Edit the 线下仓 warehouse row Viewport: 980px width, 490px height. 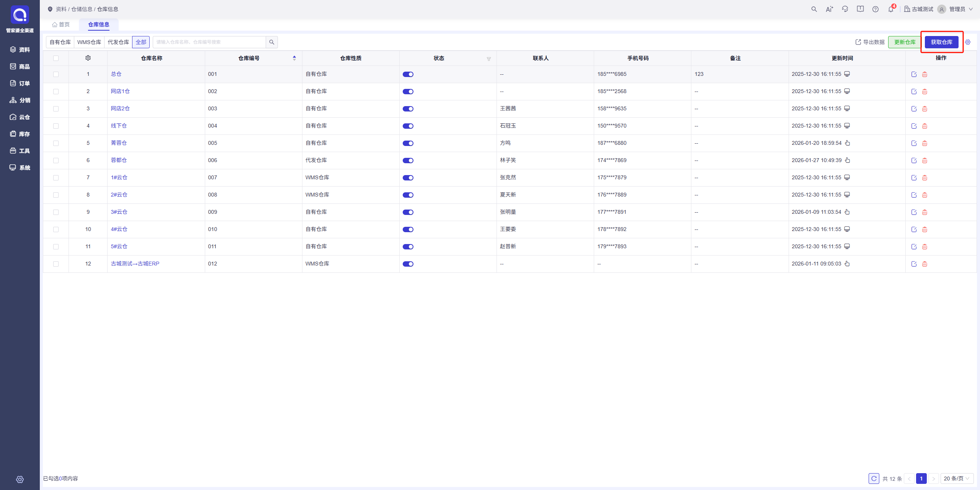coord(914,126)
